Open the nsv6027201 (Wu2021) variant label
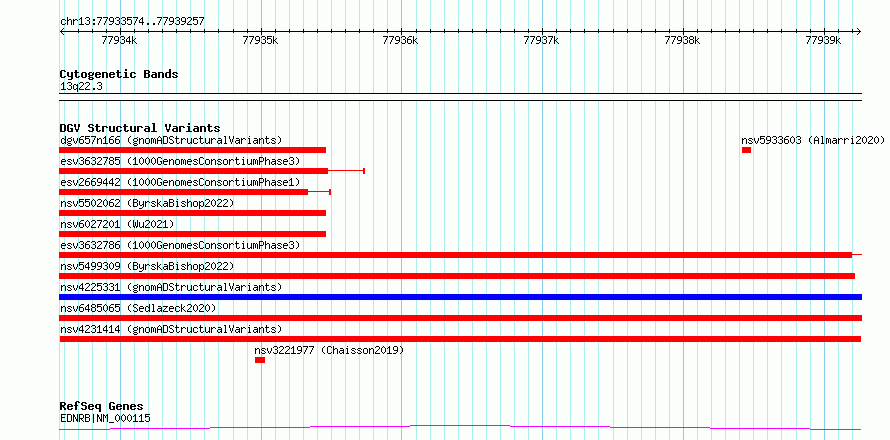 [x=117, y=224]
